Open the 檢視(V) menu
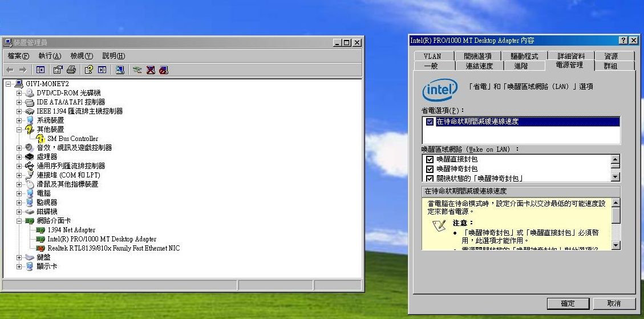Viewport: 644px width, 319px height. tap(82, 56)
